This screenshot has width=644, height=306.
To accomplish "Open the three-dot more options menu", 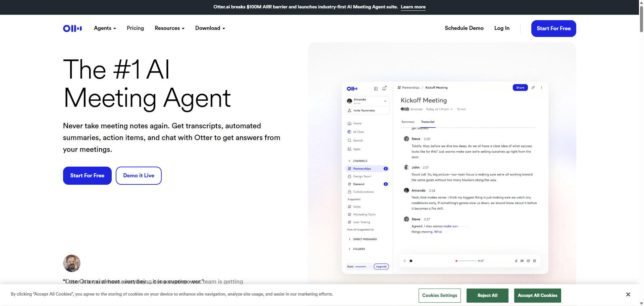I will point(541,88).
